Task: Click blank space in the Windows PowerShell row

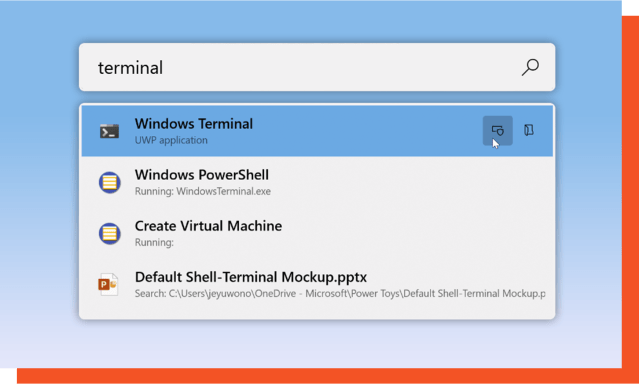Action: point(408,182)
